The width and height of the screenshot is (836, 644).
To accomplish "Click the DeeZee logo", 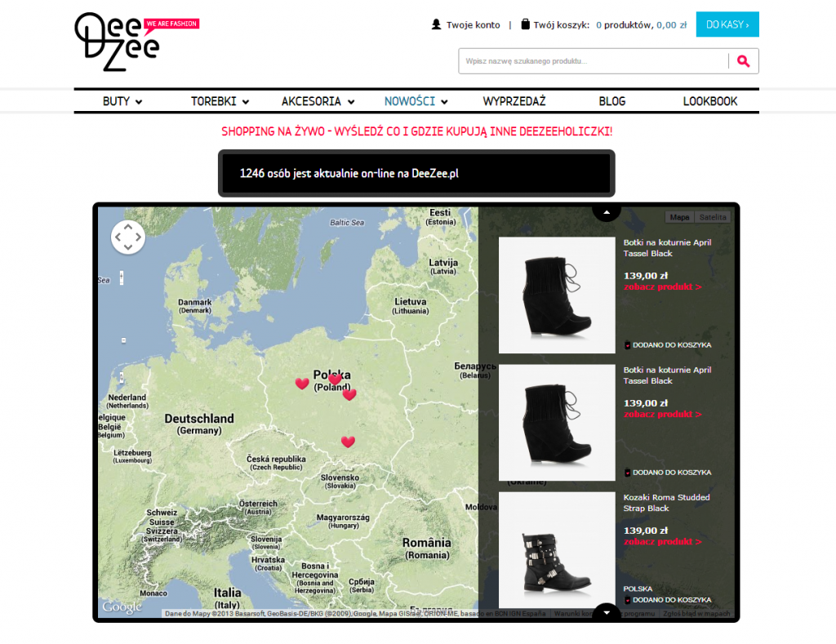I will (x=118, y=41).
